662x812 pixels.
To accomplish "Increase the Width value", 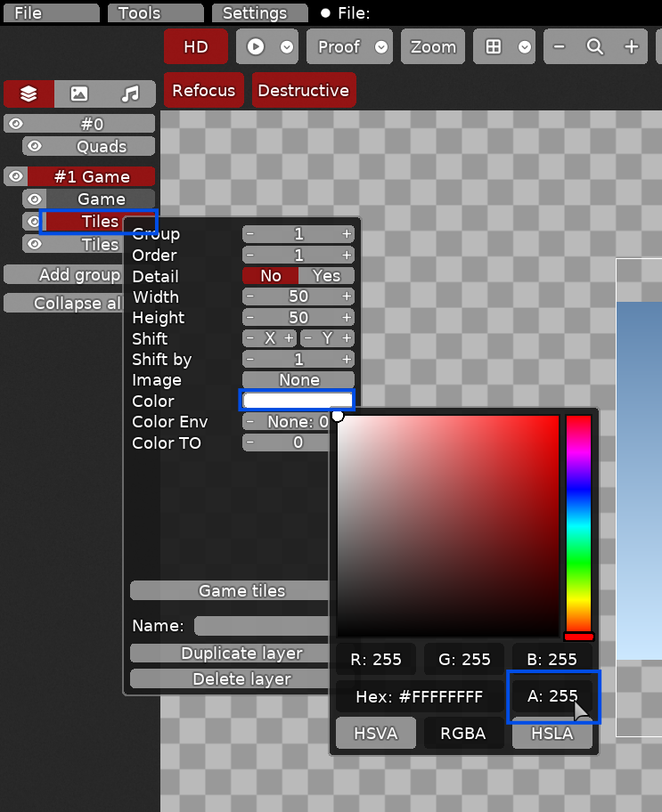I will (x=347, y=296).
